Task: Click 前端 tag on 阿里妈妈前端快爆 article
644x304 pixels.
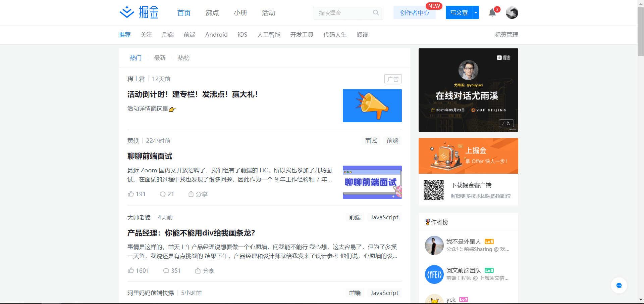Action: [355, 293]
